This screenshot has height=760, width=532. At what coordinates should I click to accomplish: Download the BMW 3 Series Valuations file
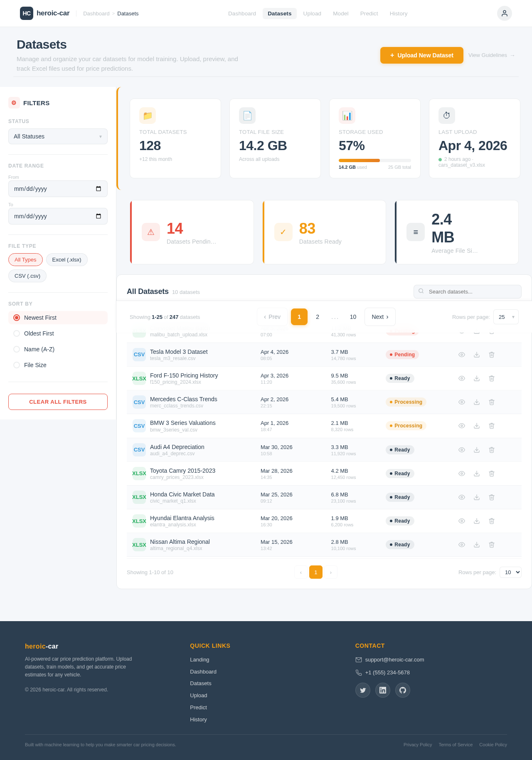click(x=477, y=426)
